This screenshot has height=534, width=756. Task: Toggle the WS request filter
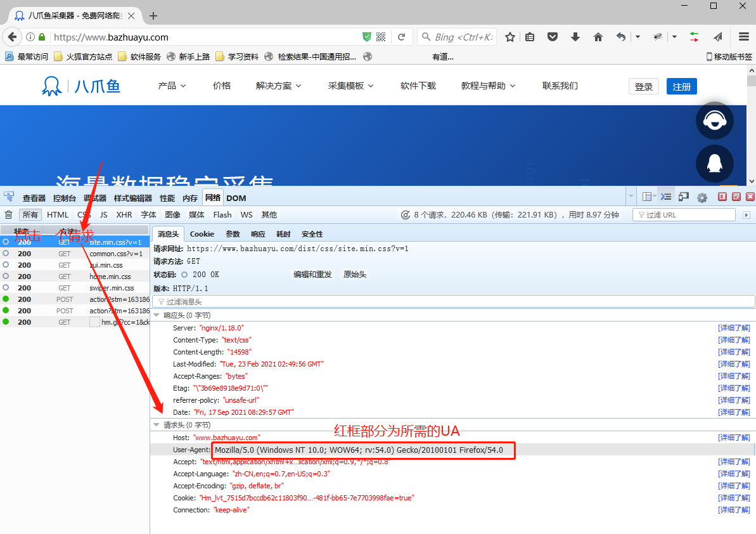247,215
